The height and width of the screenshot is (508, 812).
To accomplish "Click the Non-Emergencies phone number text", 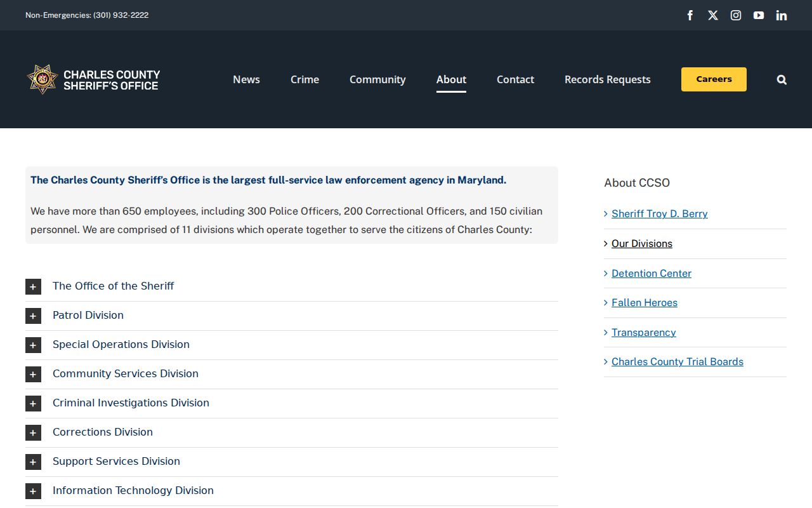I will pyautogui.click(x=87, y=15).
